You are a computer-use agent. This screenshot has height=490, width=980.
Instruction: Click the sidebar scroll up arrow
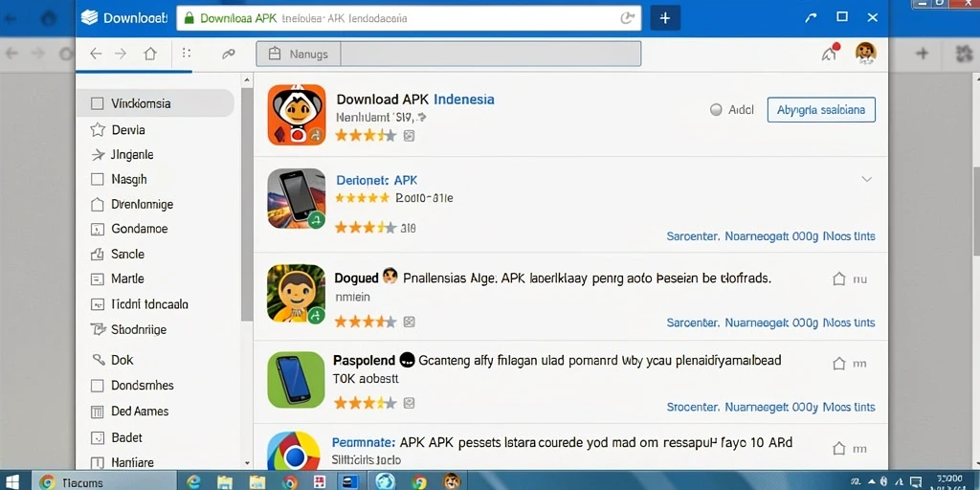click(247, 80)
